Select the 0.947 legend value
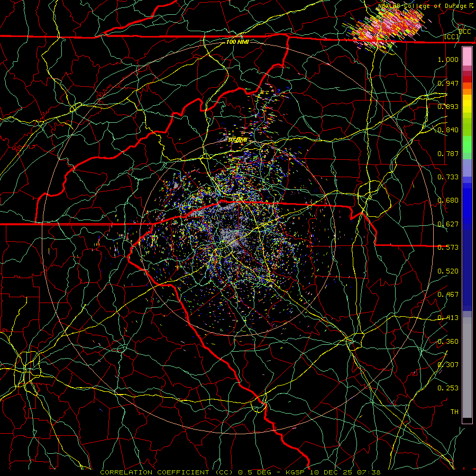 point(448,83)
